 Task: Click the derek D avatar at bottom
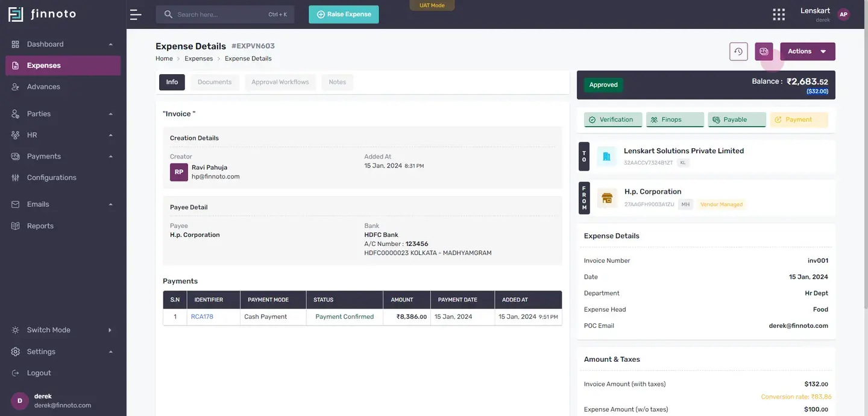(20, 401)
